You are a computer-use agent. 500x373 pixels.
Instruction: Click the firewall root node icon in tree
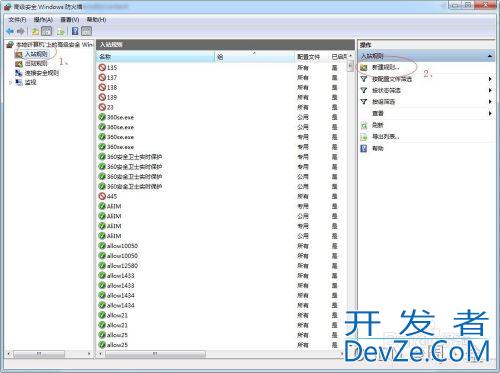click(10, 45)
